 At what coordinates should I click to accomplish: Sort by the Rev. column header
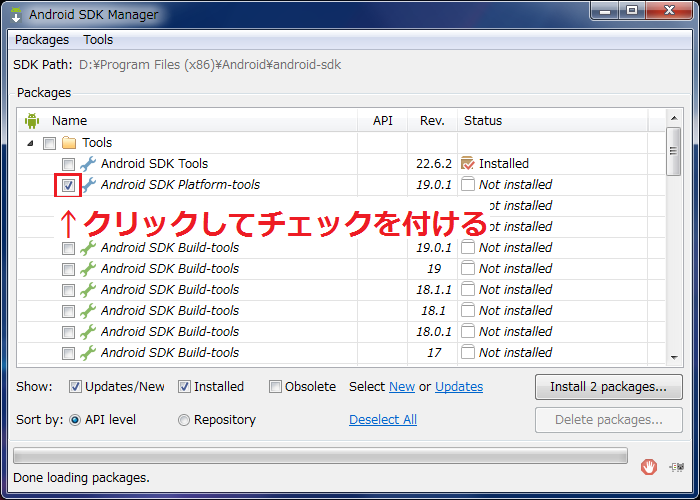point(432,121)
